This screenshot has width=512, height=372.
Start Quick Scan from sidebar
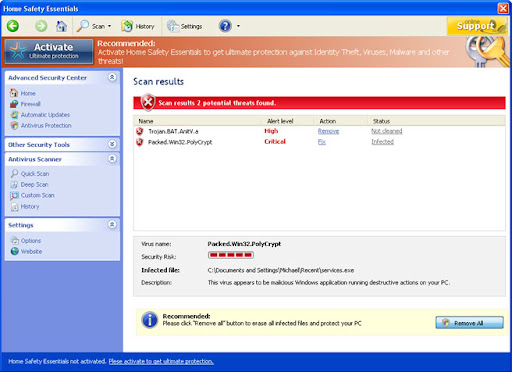pos(35,174)
